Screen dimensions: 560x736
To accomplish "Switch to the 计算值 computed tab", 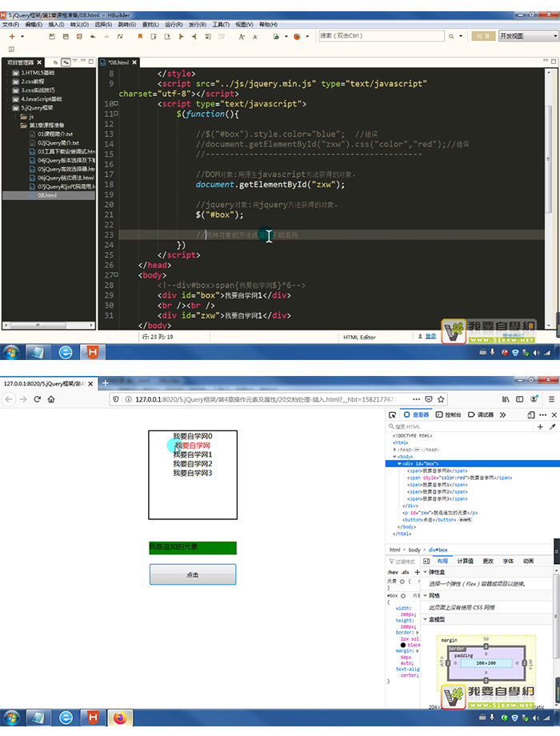I will click(465, 562).
